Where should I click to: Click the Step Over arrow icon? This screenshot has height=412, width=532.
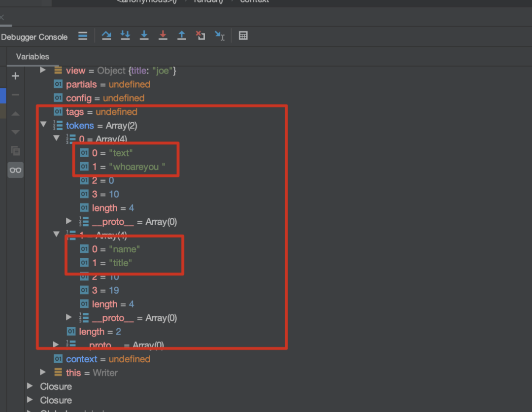click(106, 36)
